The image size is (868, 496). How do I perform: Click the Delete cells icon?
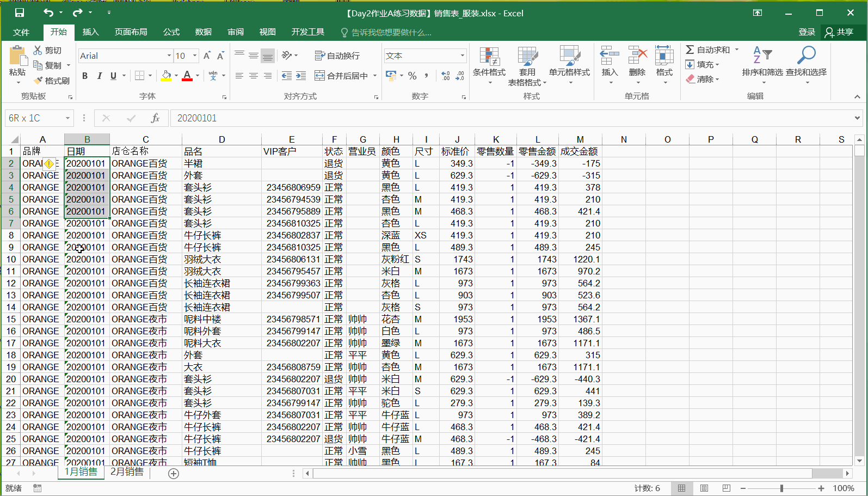coord(637,56)
